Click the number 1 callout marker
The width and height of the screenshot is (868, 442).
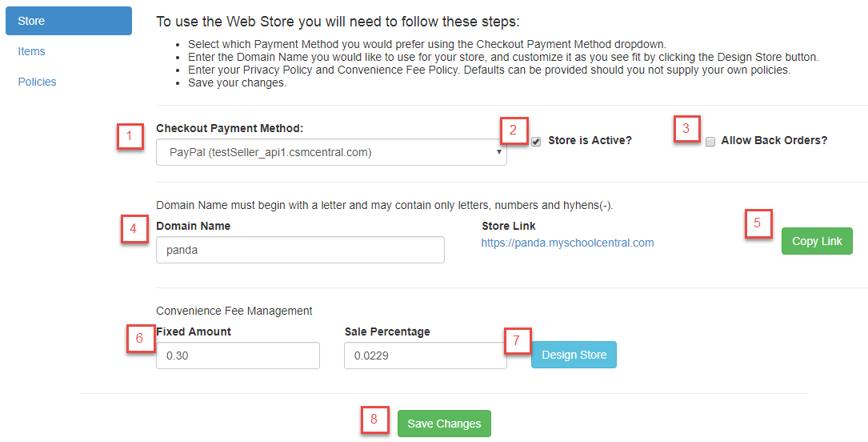pyautogui.click(x=129, y=136)
